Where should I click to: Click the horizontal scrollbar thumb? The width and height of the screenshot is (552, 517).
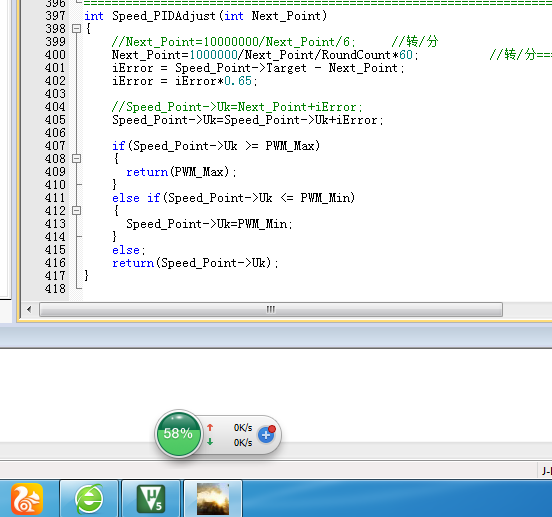coord(271,309)
